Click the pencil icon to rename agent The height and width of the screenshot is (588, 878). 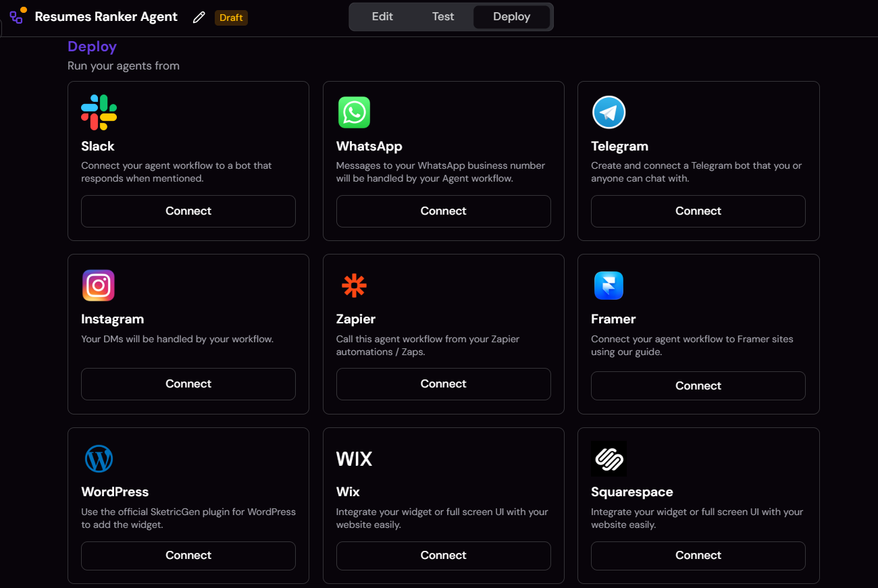coord(199,18)
